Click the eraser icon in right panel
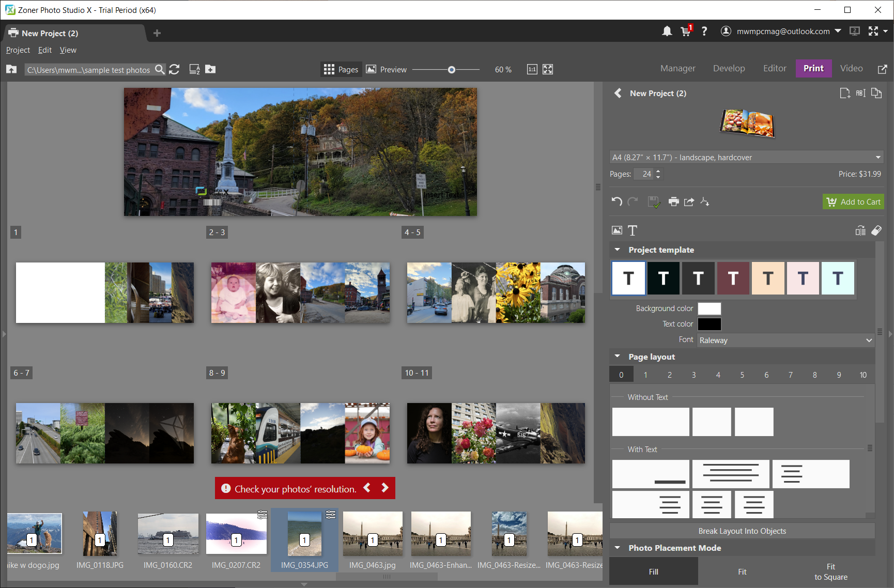Image resolution: width=894 pixels, height=588 pixels. pyautogui.click(x=876, y=230)
